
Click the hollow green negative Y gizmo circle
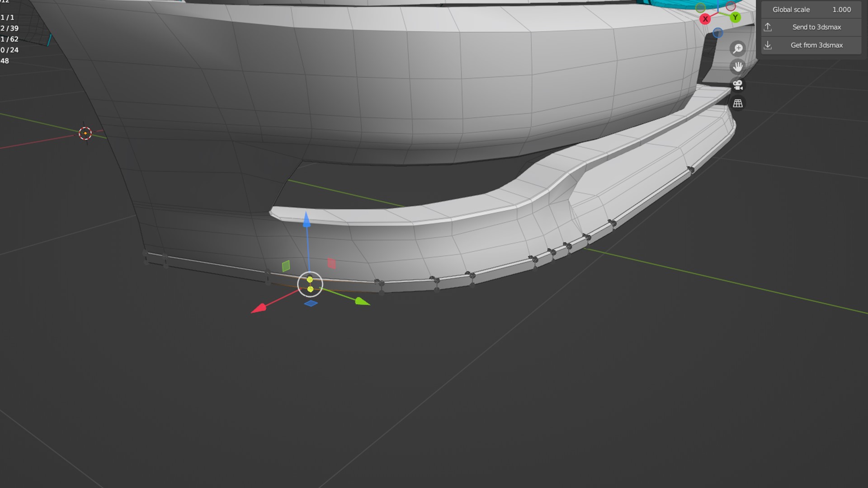click(700, 8)
